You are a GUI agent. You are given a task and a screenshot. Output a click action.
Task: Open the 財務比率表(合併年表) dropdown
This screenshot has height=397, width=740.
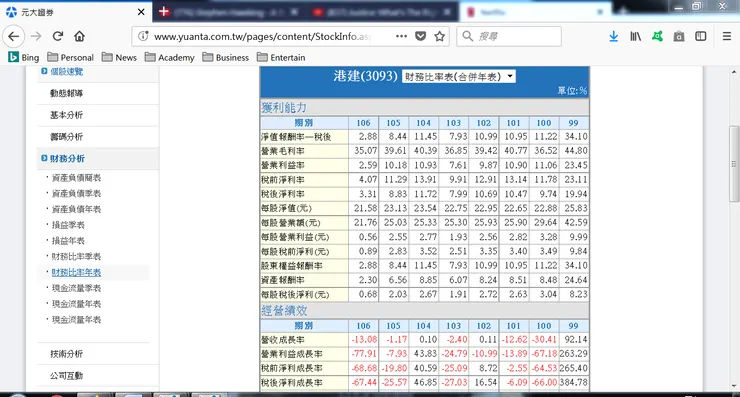[x=458, y=76]
